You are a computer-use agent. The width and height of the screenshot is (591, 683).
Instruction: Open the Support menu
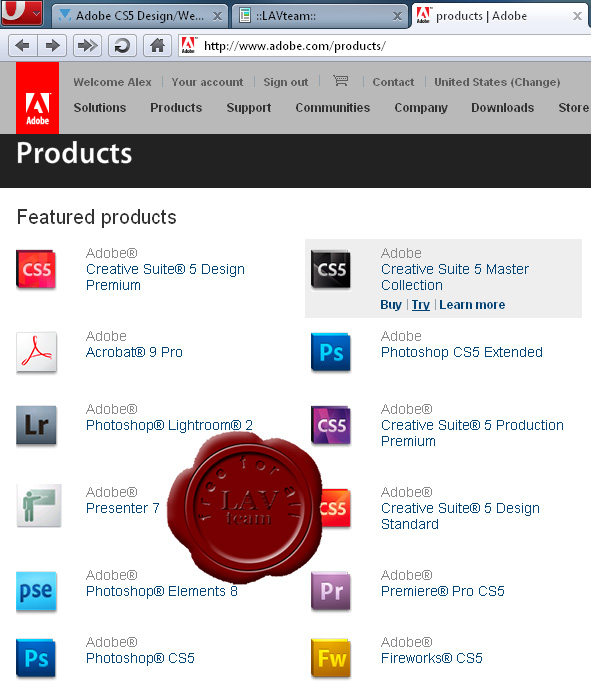249,108
